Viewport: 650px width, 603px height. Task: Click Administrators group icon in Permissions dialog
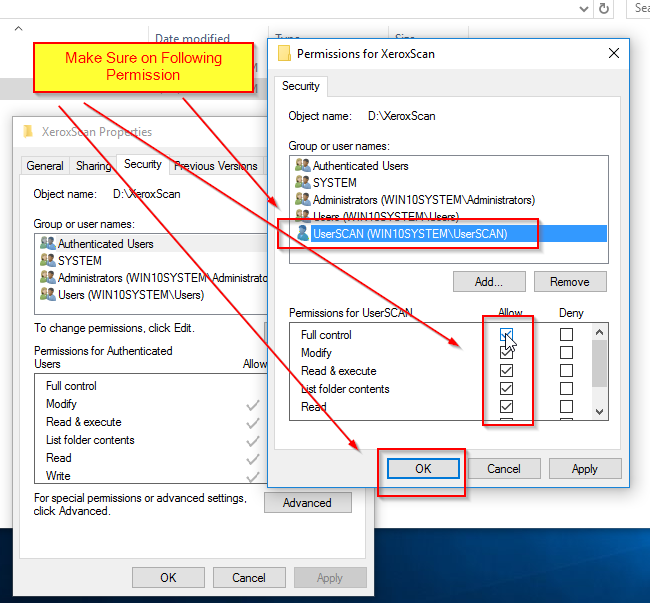303,199
